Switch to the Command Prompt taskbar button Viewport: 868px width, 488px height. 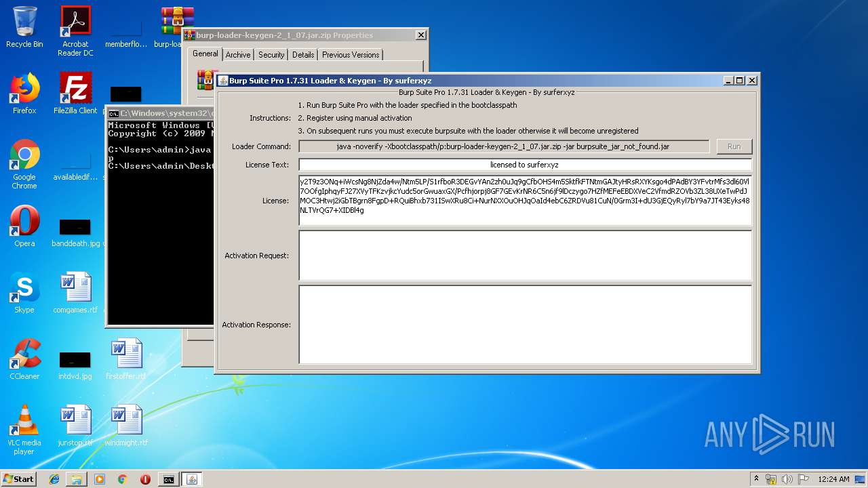pyautogui.click(x=169, y=479)
